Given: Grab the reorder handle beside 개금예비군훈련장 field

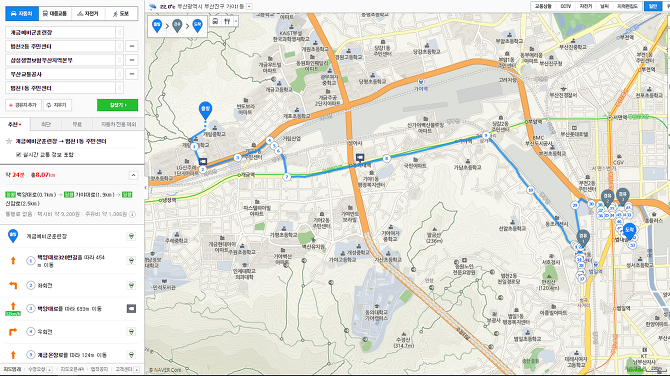Looking at the screenshot, I should (120, 32).
